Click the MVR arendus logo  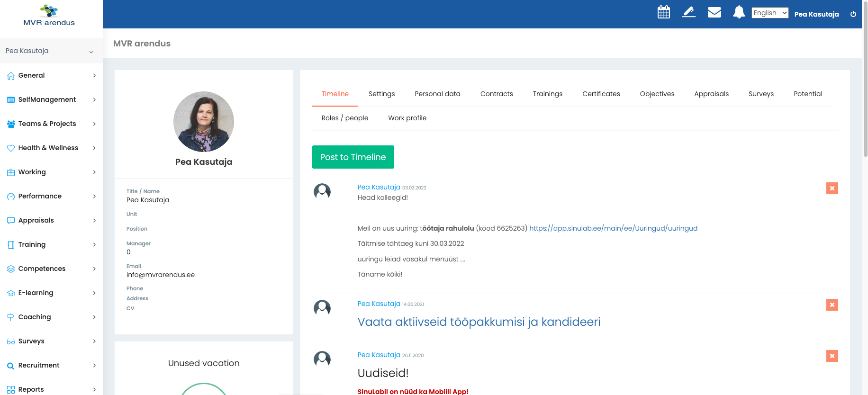[49, 16]
